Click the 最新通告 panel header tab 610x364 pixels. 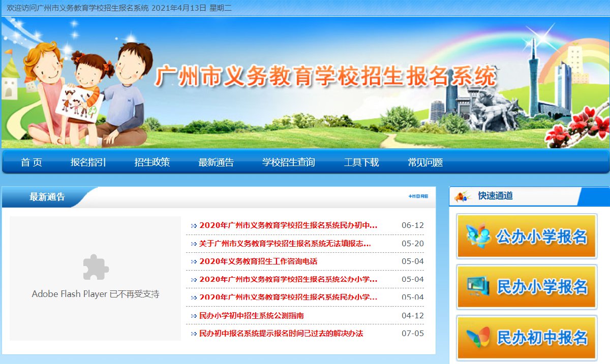click(47, 197)
